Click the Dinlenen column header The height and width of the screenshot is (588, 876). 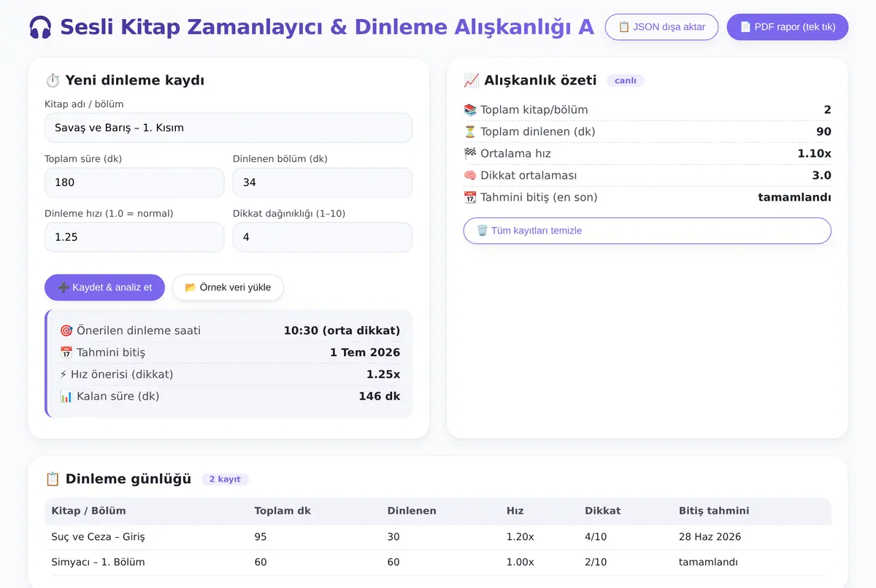coord(412,511)
